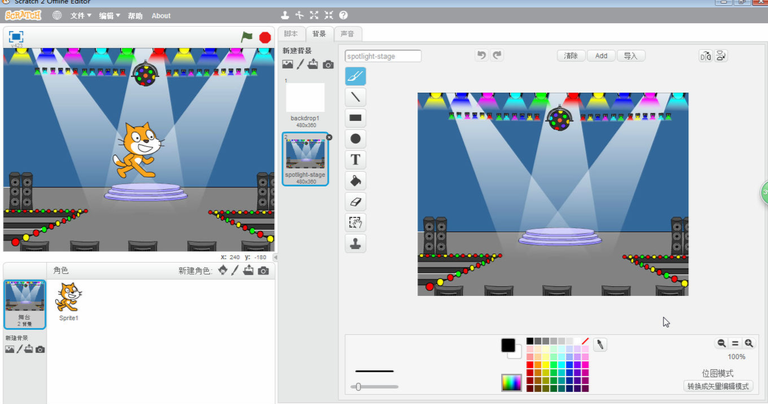Convert to vector editing mode
Screen dimensions: 768x404
718,386
